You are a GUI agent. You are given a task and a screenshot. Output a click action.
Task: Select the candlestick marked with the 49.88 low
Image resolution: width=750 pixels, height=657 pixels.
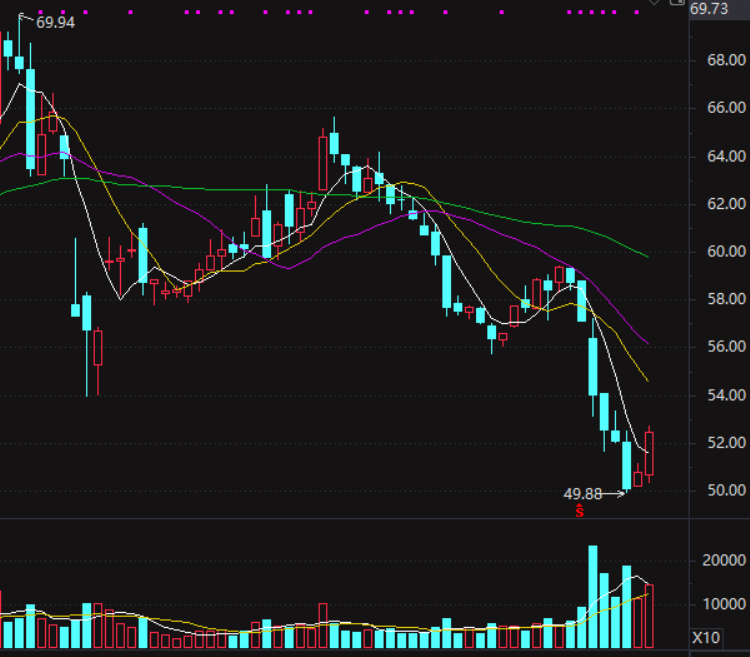click(x=627, y=461)
